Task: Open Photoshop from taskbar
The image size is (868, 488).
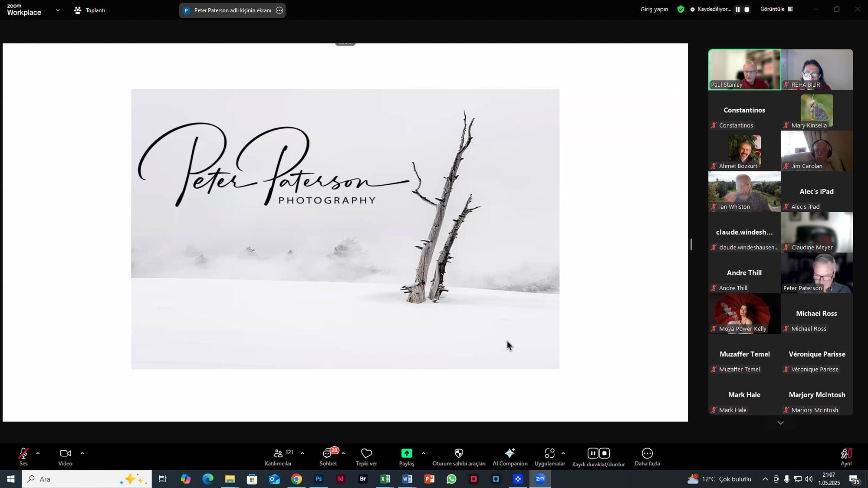Action: [x=319, y=479]
